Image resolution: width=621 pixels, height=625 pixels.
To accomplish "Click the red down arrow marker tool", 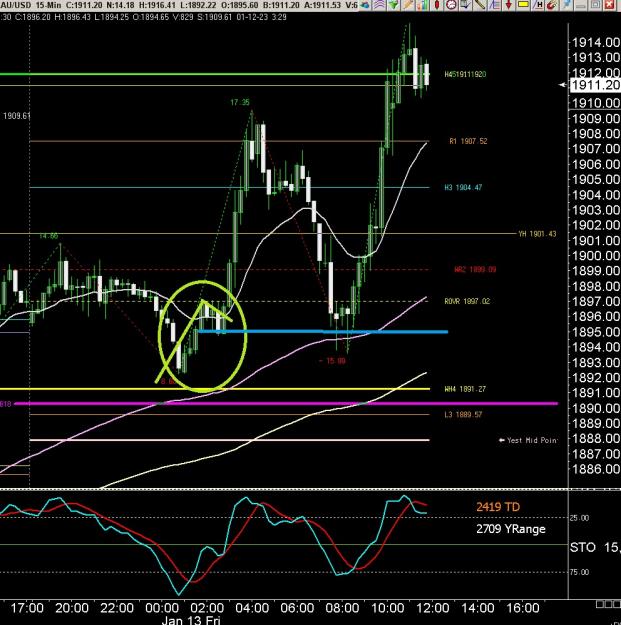I will click(509, 4).
